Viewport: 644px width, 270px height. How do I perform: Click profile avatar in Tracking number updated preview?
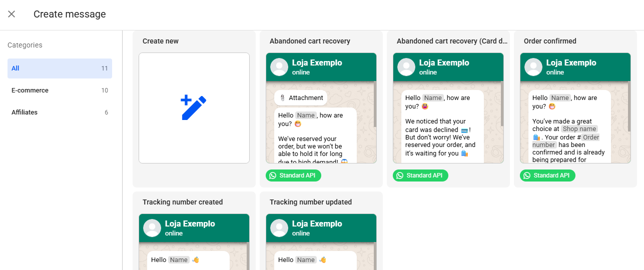click(279, 228)
